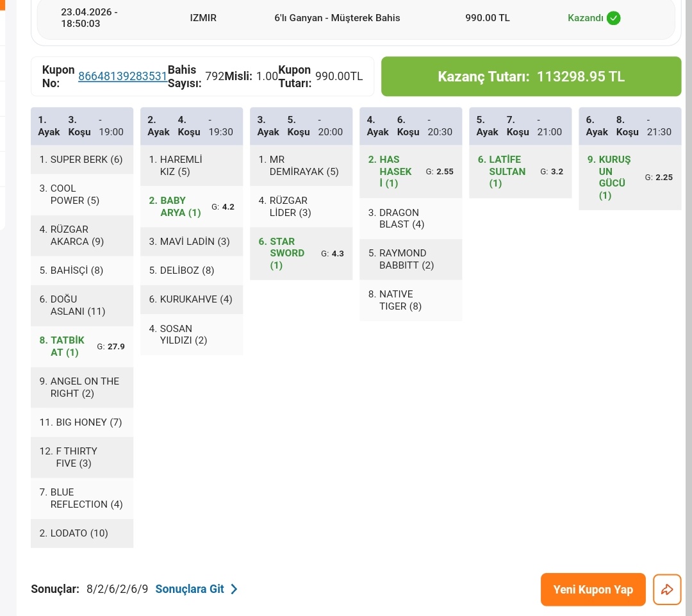Click odds value G: 4.3

(x=333, y=253)
